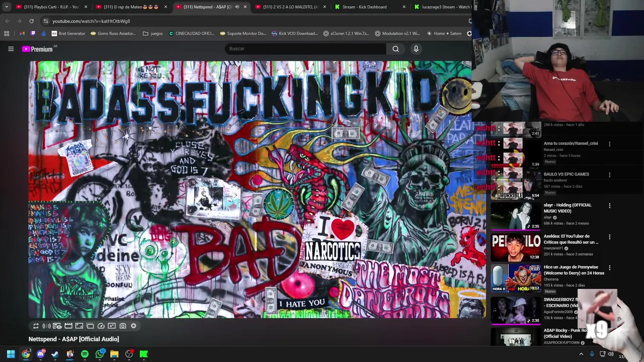Screen dimensions: 644x362
Task: Open Soporte Monitor bookmark
Action: coord(244,34)
